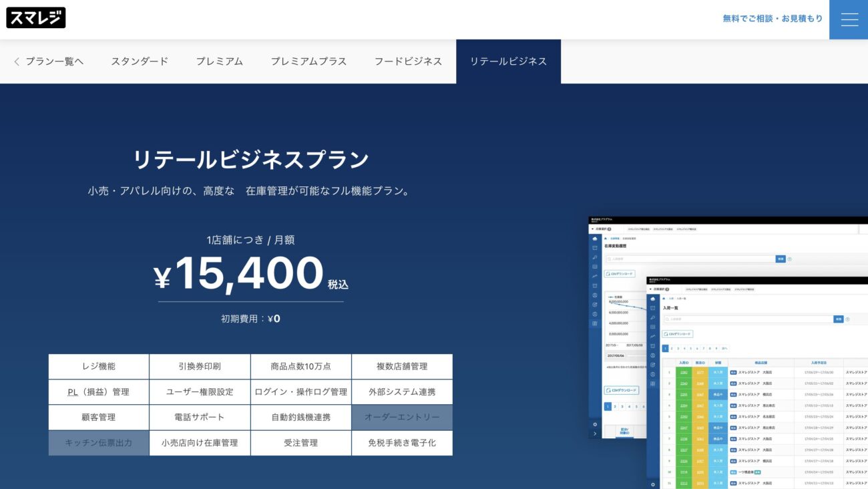This screenshot has width=868, height=489.
Task: Select the active リテールビジネス tab
Action: [x=508, y=61]
